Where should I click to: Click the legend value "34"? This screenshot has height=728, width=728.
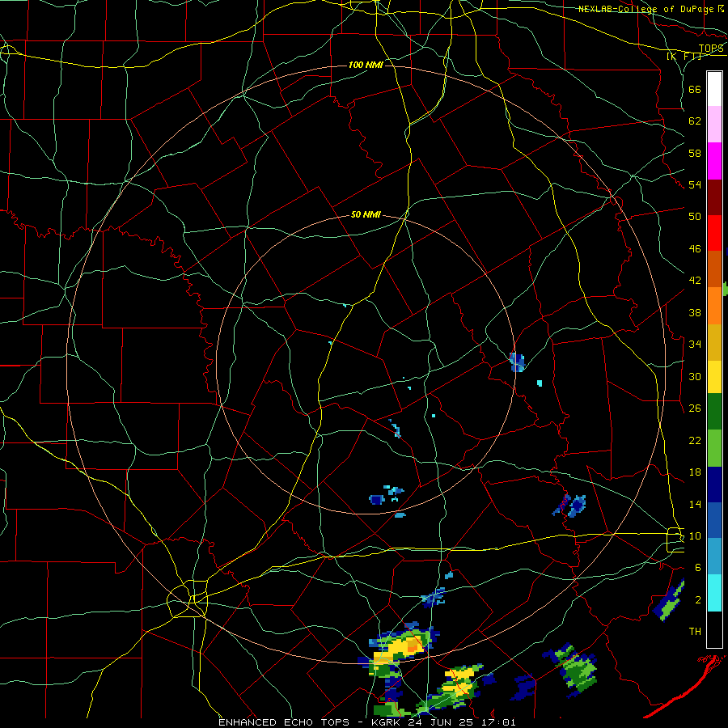[x=695, y=345]
